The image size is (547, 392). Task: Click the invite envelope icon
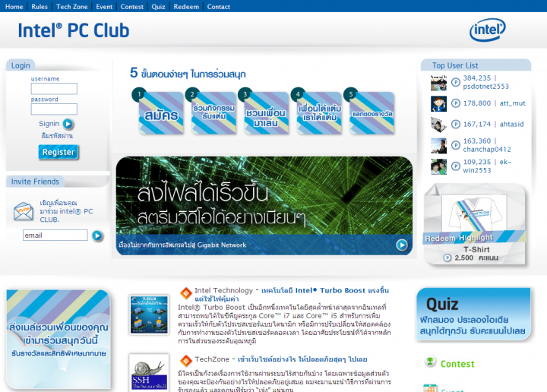(24, 211)
